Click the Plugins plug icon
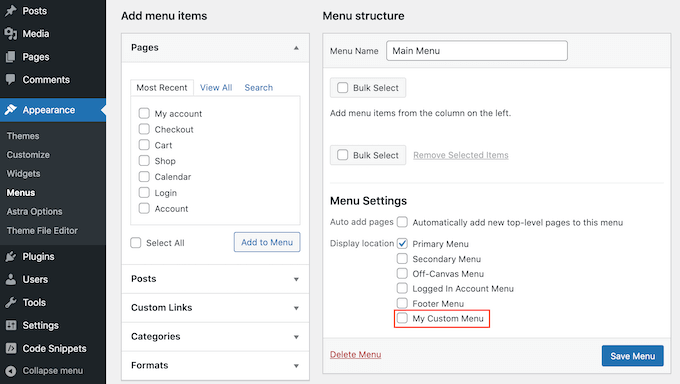The width and height of the screenshot is (680, 384). [11, 256]
